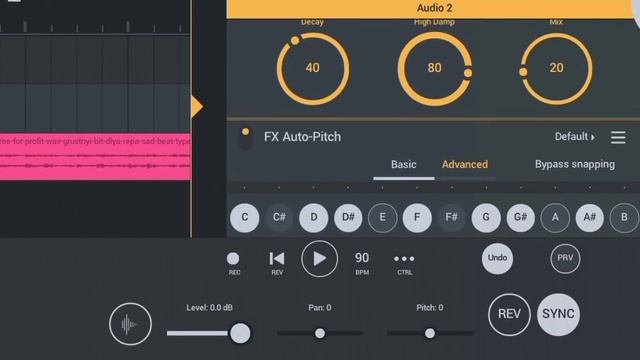
Task: Select the Audio 2 track header
Action: (433, 8)
